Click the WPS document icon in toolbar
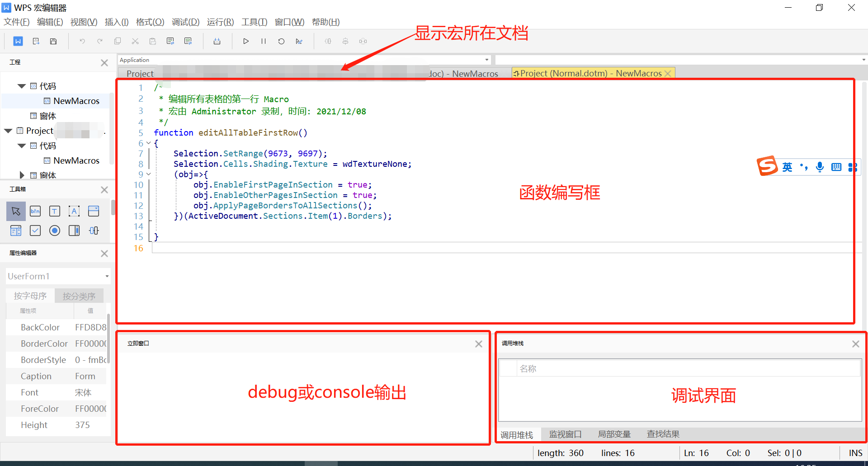868x466 pixels. 18,41
